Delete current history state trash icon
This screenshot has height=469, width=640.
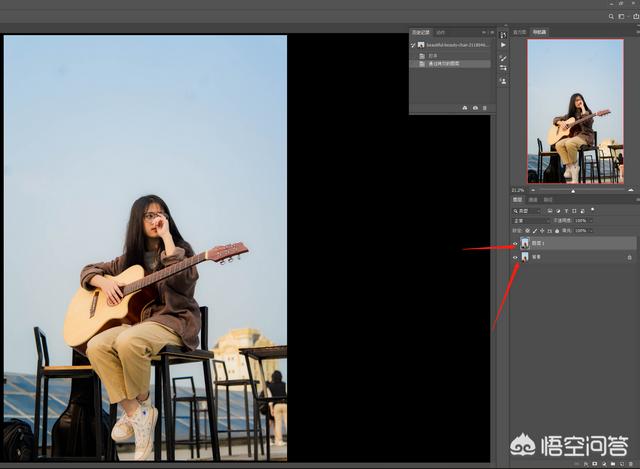coord(485,108)
